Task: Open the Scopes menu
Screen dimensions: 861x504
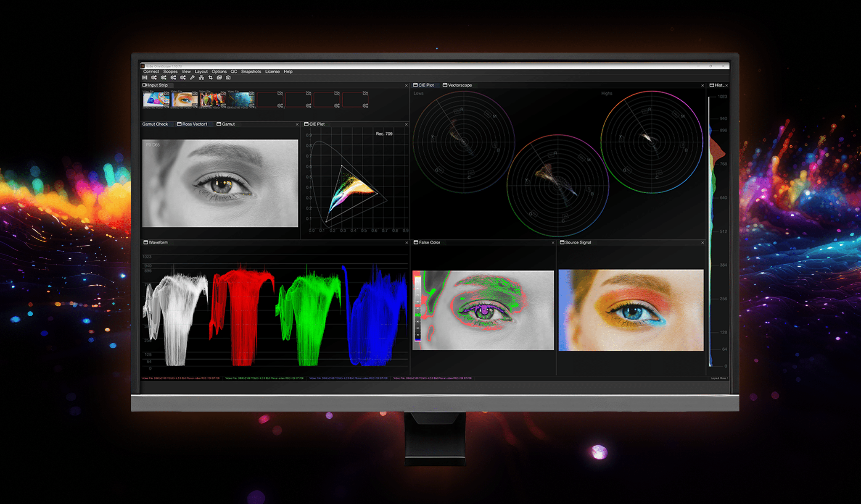Action: 170,72
